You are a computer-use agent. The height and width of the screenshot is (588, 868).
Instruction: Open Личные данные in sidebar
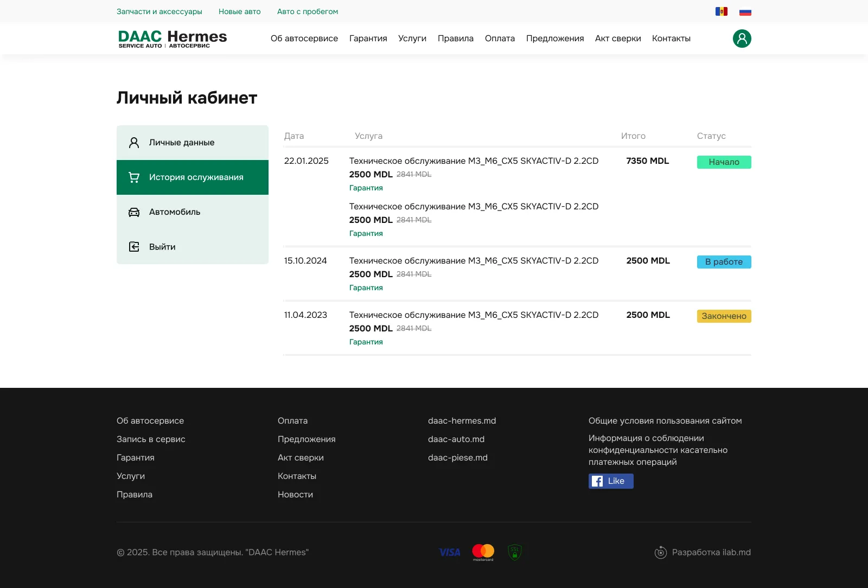coord(182,143)
